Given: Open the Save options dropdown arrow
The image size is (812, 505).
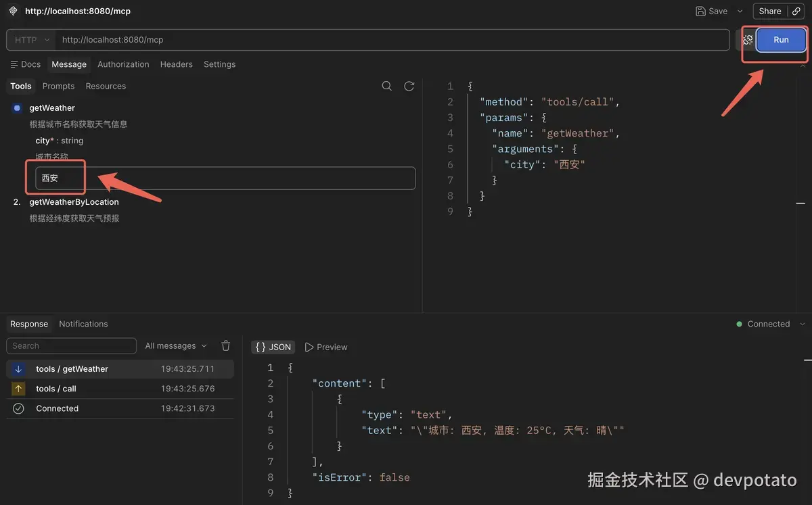Looking at the screenshot, I should (x=740, y=11).
